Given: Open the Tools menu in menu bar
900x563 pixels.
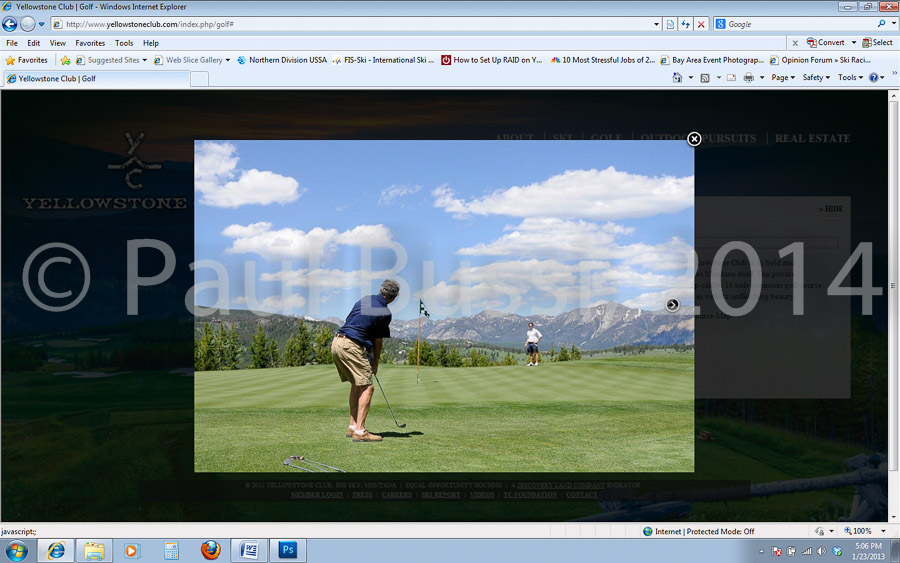Looking at the screenshot, I should (124, 43).
